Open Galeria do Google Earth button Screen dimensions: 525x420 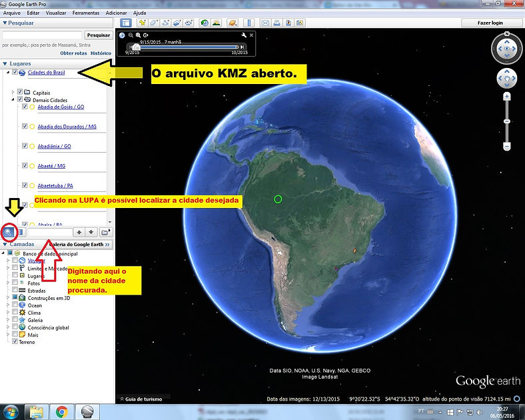point(80,245)
